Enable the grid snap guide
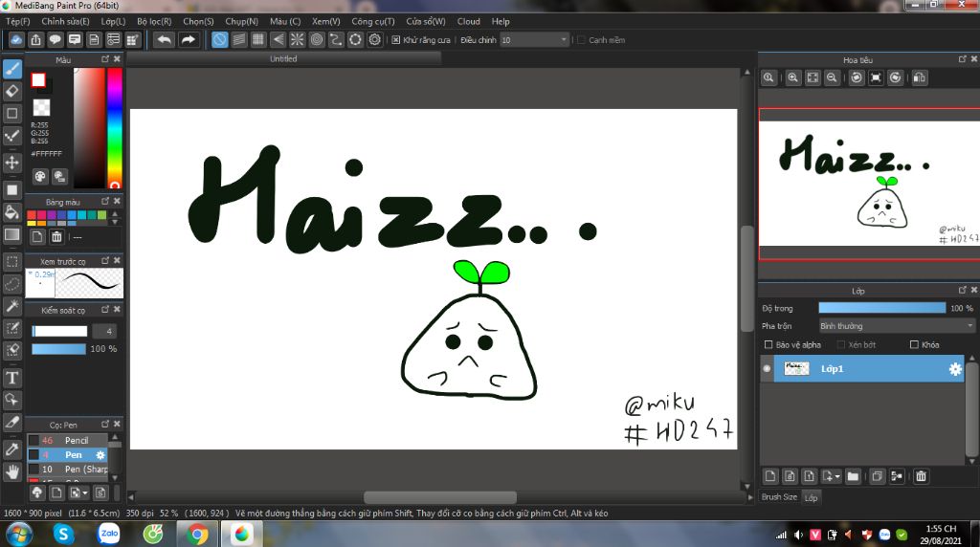This screenshot has width=980, height=547. (x=258, y=40)
